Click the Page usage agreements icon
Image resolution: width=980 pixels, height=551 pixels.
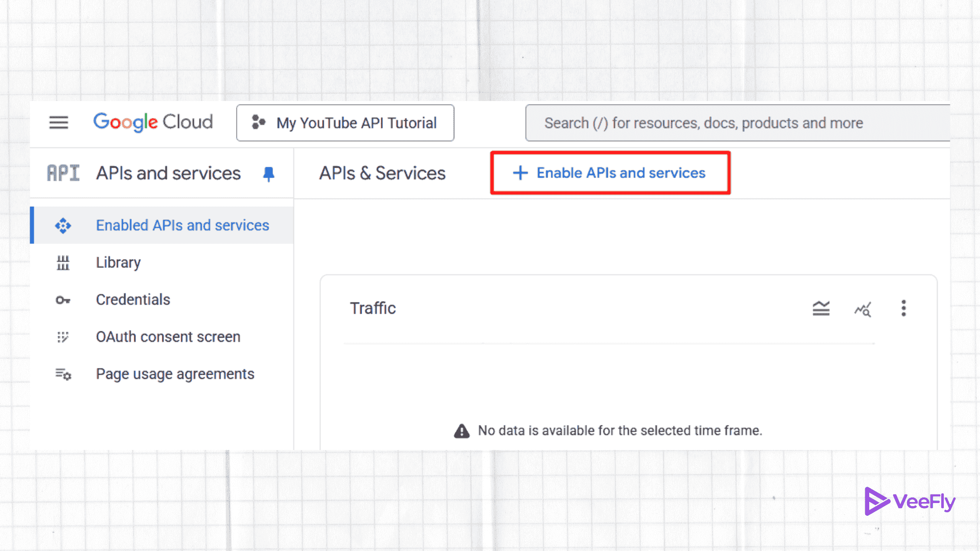pos(63,374)
